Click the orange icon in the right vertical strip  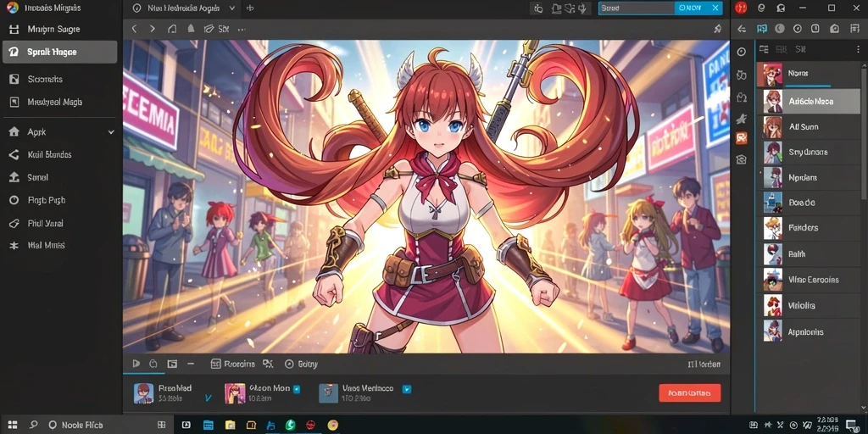[741, 138]
